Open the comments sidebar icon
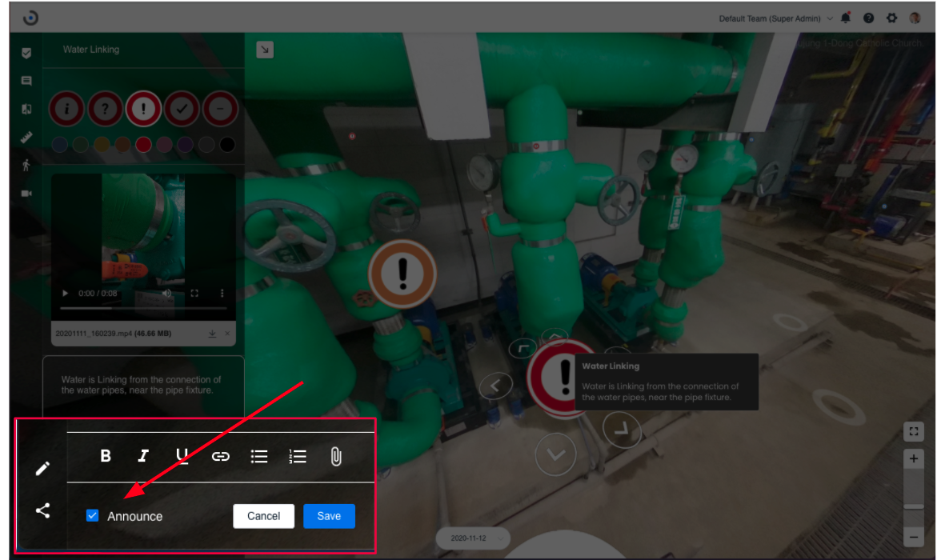The width and height of the screenshot is (941, 560). pyautogui.click(x=26, y=81)
